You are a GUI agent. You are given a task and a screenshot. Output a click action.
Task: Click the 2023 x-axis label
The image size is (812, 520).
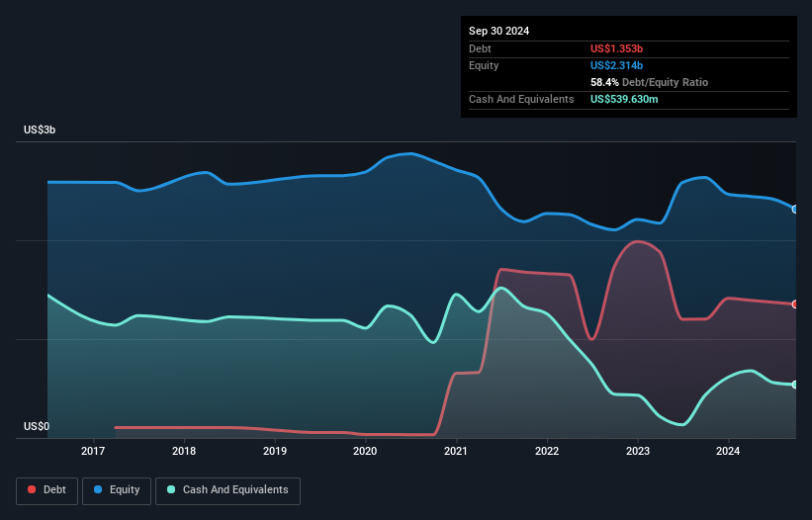click(638, 451)
